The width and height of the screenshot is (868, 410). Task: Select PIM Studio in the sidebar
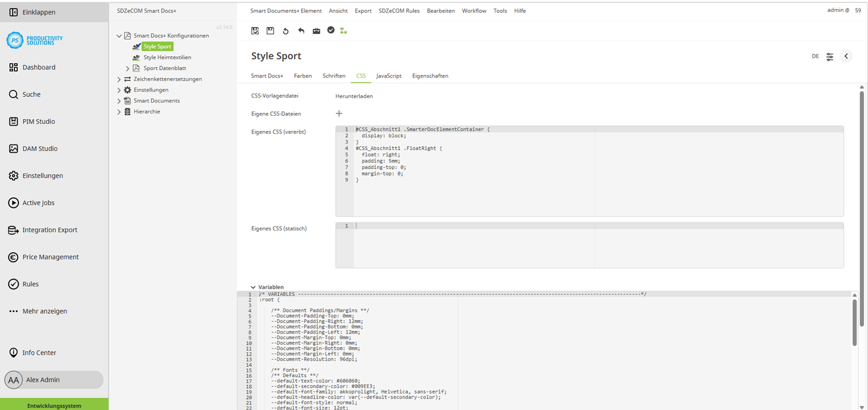[x=40, y=121]
